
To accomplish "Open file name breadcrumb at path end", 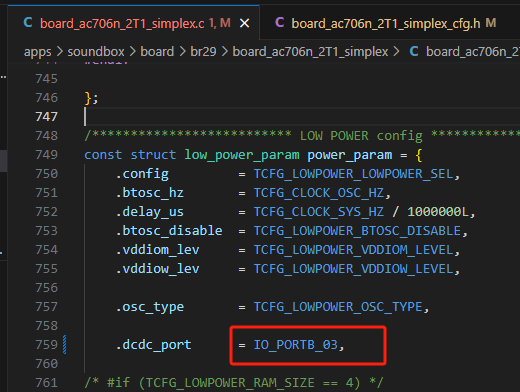I will click(472, 52).
